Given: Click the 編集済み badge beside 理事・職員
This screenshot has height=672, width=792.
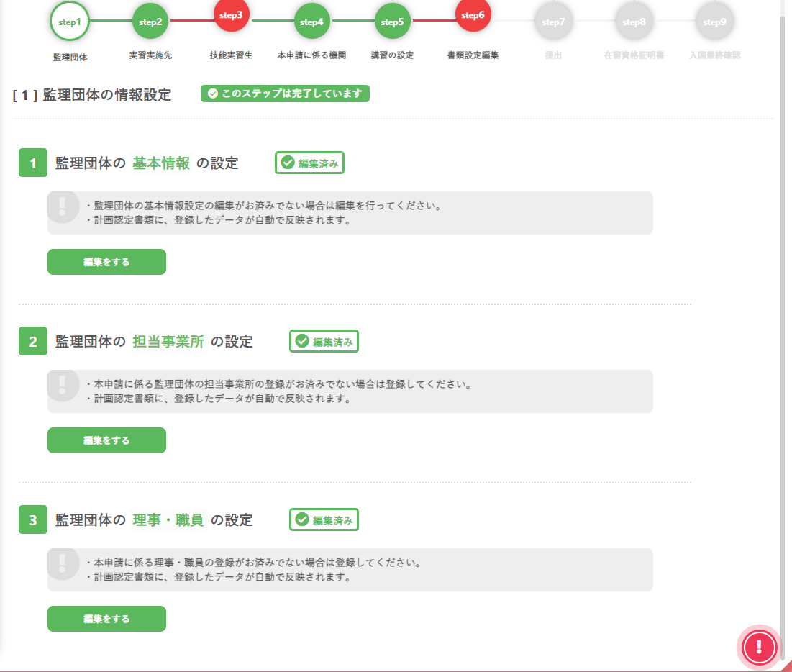Looking at the screenshot, I should 324,520.
